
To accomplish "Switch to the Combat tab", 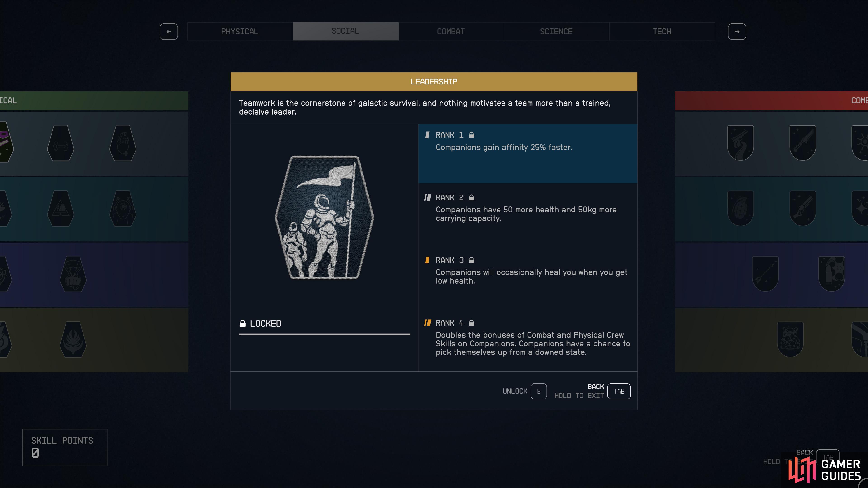I will [451, 32].
